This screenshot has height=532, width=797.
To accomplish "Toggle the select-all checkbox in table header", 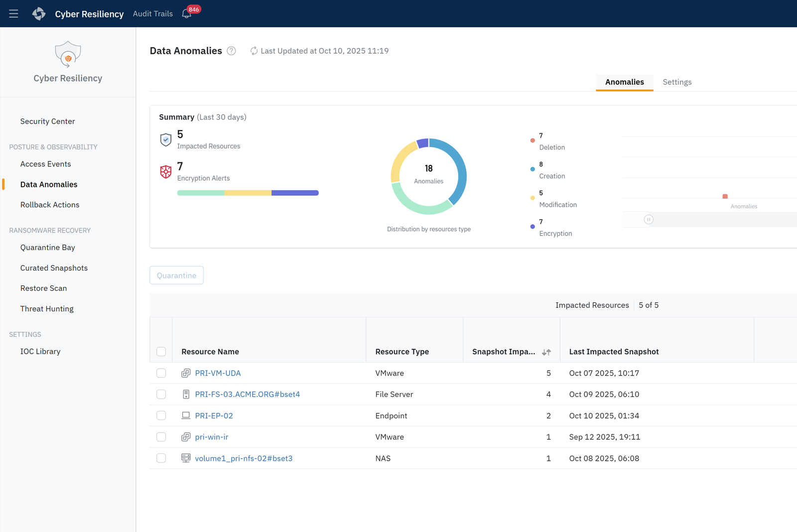I will [x=161, y=352].
